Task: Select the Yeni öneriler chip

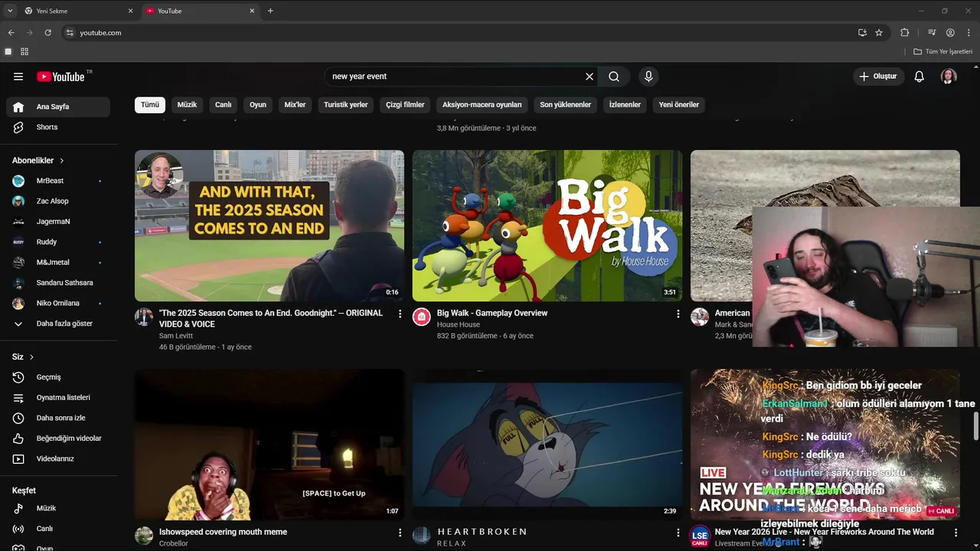Action: point(679,105)
